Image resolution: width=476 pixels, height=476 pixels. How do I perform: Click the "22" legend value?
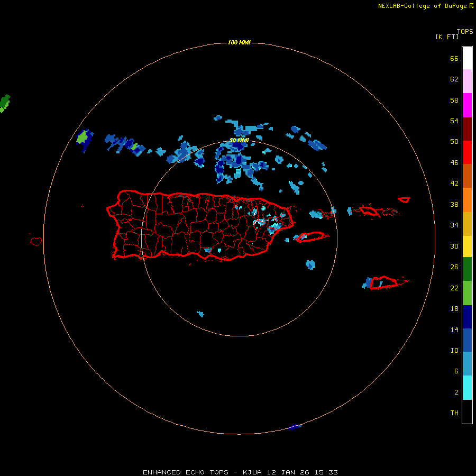click(x=454, y=288)
